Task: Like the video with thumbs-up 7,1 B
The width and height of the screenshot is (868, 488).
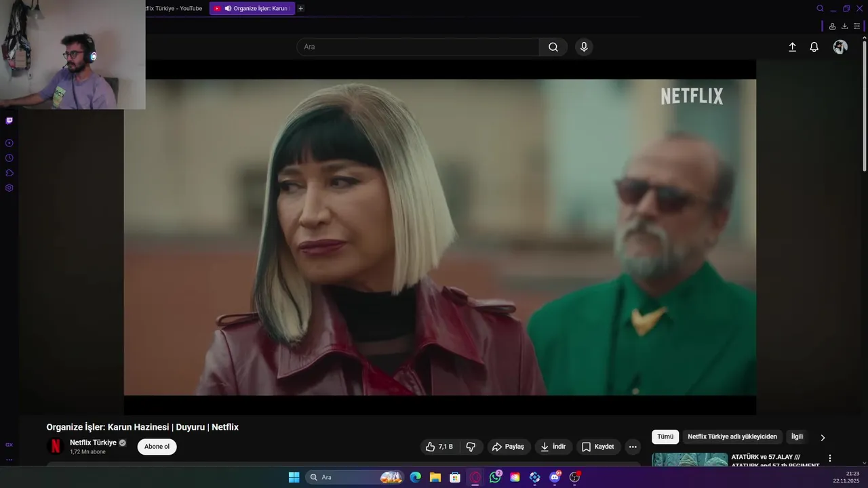Action: (x=439, y=447)
